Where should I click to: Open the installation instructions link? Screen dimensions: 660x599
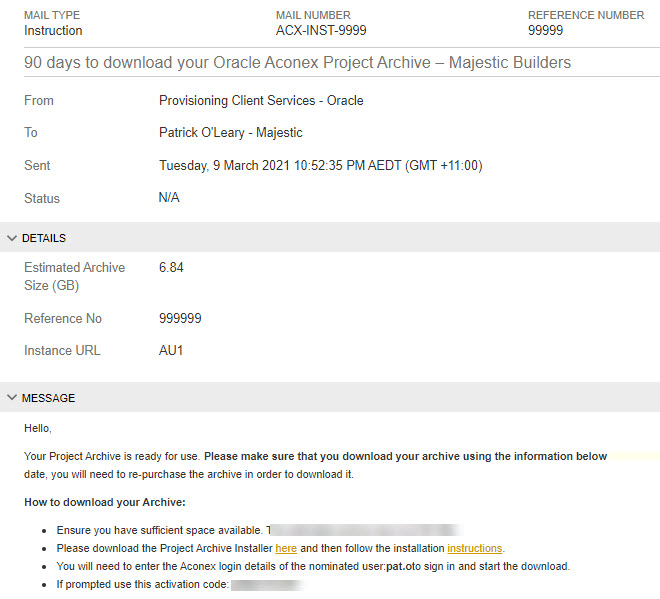pos(474,548)
